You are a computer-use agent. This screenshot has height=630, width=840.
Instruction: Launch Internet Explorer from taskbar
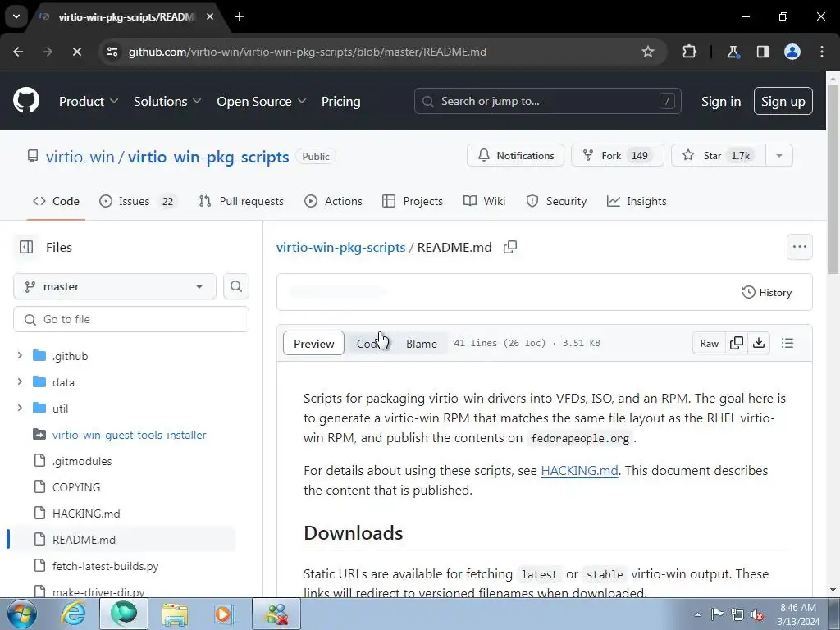tap(73, 614)
